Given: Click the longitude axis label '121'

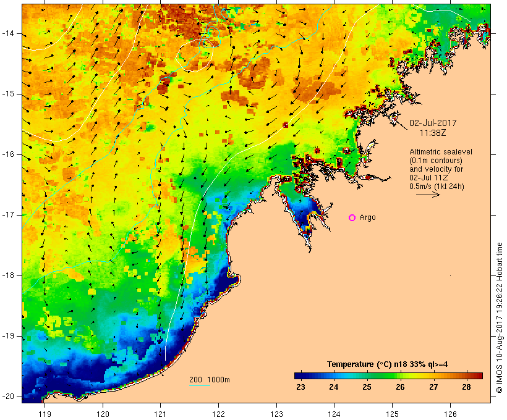Looking at the screenshot, I should coord(160,414).
